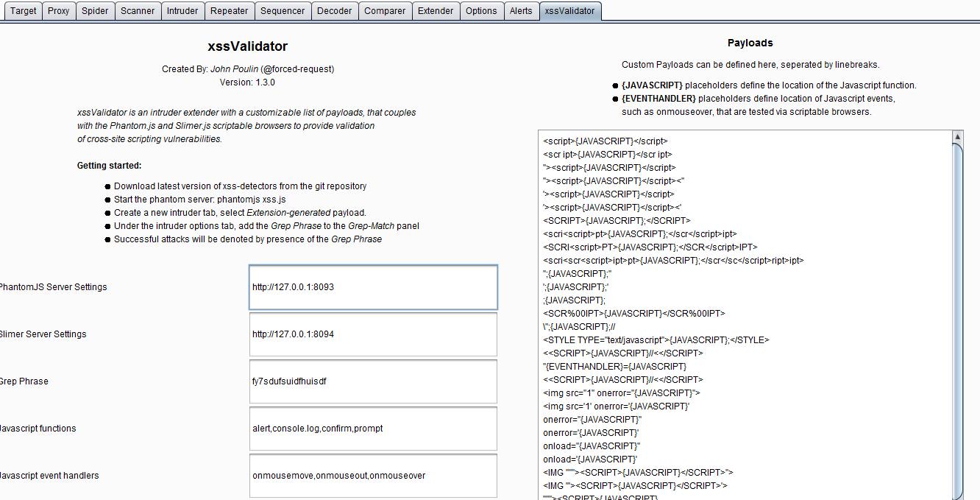The width and height of the screenshot is (980, 500).
Task: Open the Comparer tab
Action: click(385, 11)
